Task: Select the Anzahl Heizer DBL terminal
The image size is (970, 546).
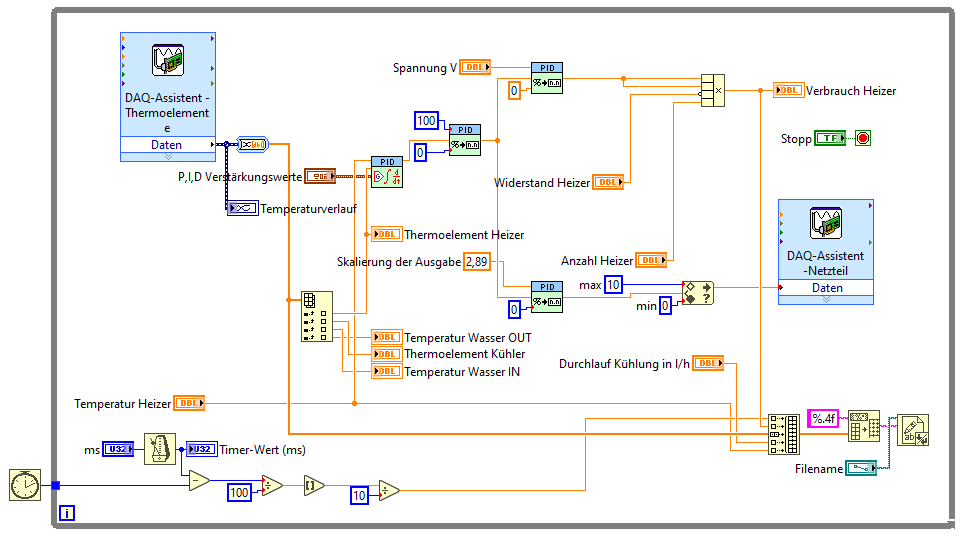Action: [x=651, y=260]
